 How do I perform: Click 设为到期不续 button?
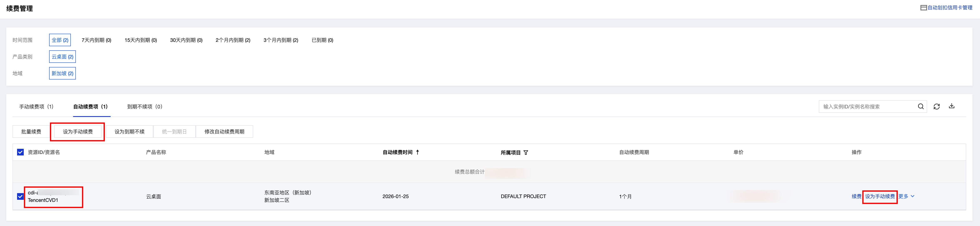(129, 132)
